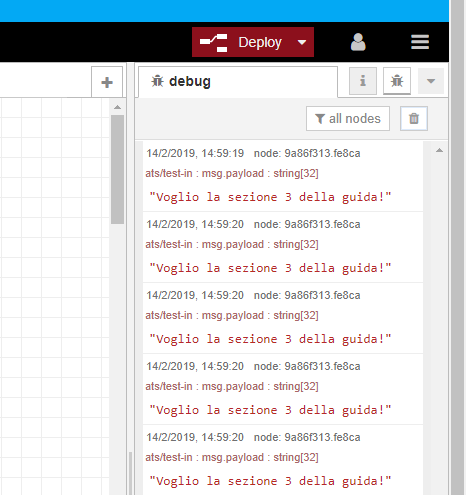This screenshot has width=466, height=495.
Task: Click the Deploy button
Action: click(x=253, y=42)
